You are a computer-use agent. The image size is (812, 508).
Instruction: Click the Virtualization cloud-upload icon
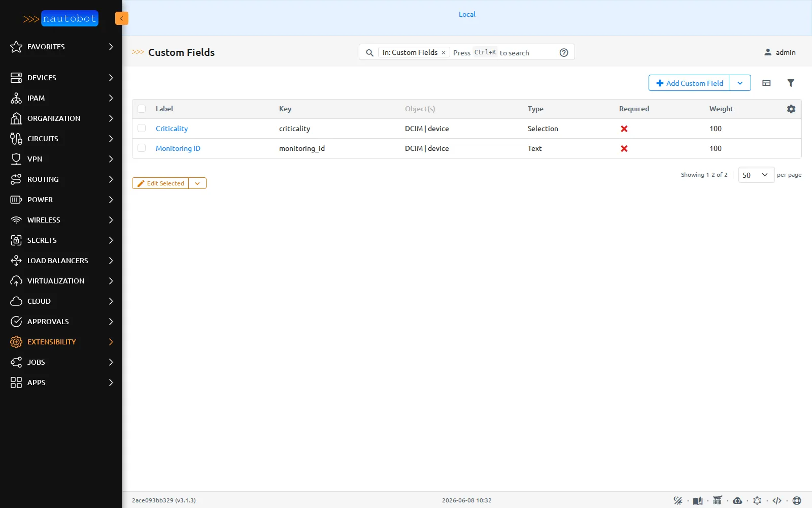coord(16,281)
